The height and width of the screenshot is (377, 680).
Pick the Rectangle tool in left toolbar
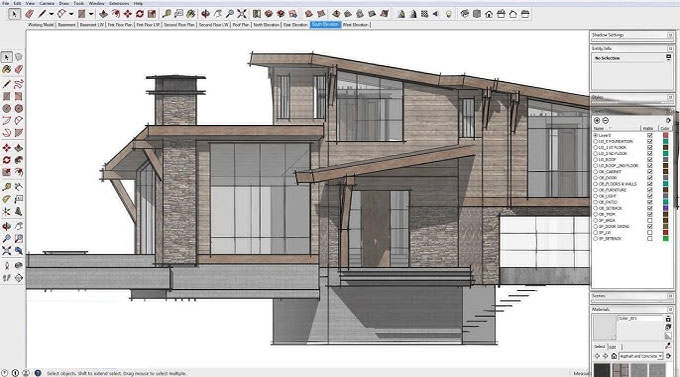pyautogui.click(x=7, y=96)
